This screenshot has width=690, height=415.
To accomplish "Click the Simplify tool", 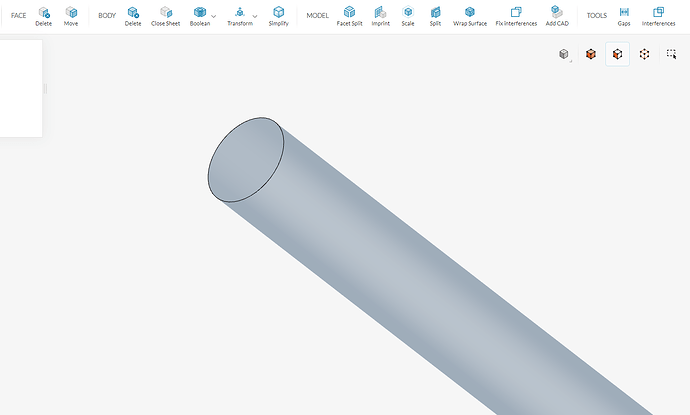I will [x=279, y=16].
